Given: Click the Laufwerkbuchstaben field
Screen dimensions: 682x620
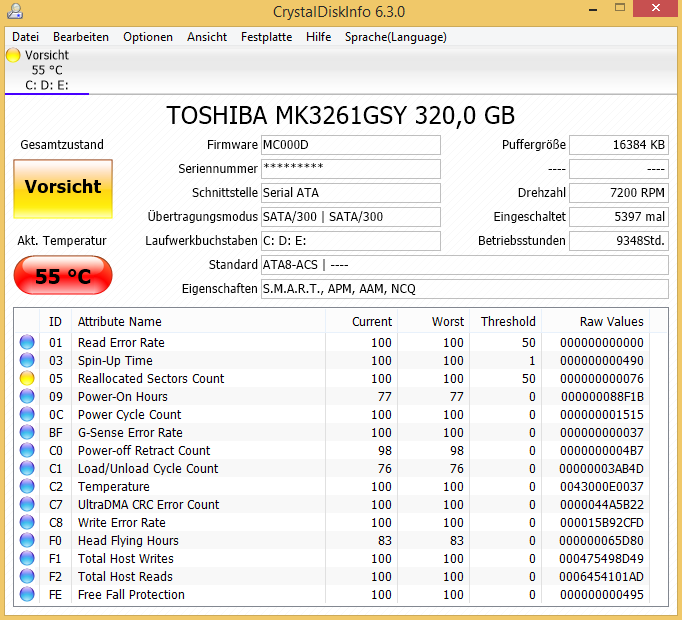Looking at the screenshot, I should point(351,241).
